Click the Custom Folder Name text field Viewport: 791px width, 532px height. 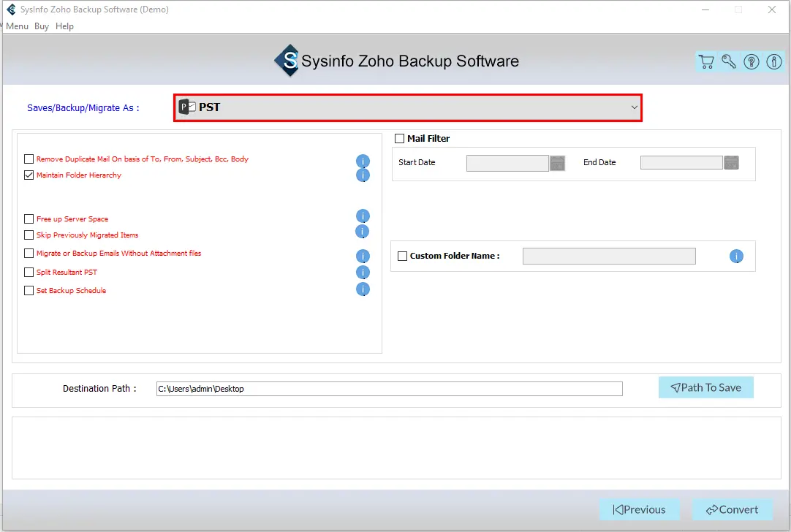(609, 256)
